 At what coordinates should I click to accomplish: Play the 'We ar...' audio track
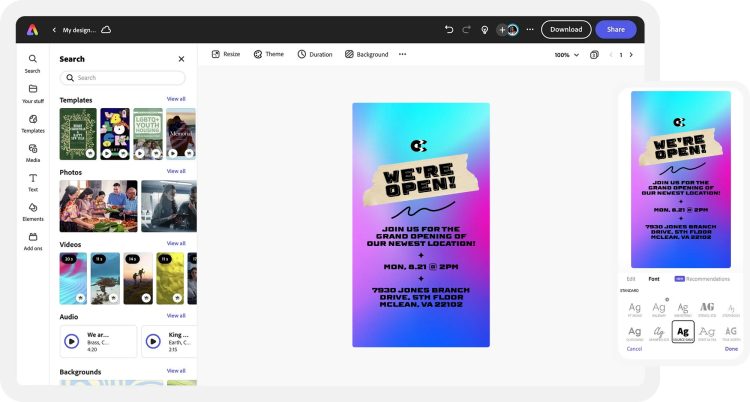pyautogui.click(x=72, y=341)
